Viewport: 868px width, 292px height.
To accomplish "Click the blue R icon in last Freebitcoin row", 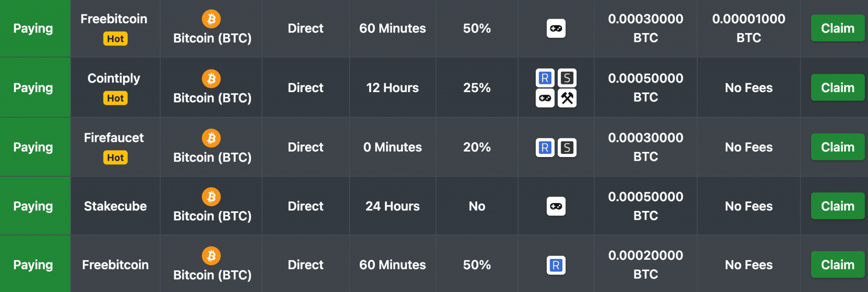I will (x=556, y=265).
